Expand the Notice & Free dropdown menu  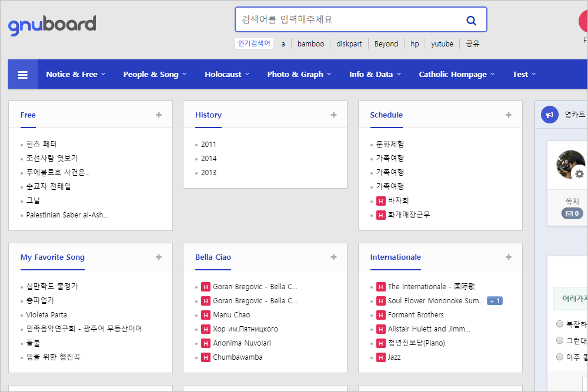[x=75, y=75]
